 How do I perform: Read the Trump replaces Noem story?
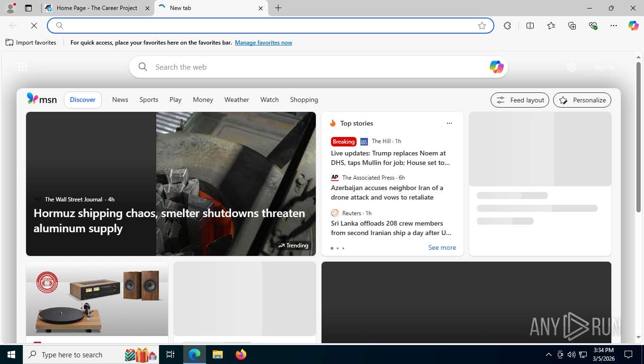(x=391, y=158)
